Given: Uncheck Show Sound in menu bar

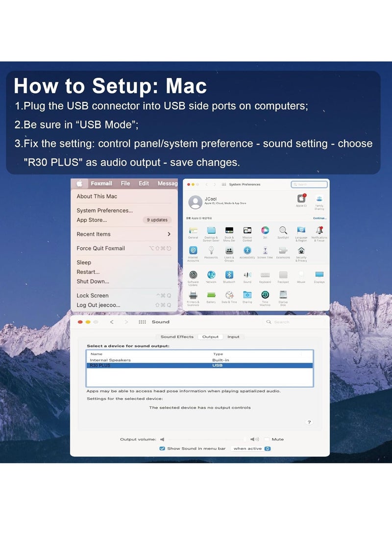Looking at the screenshot, I should pyautogui.click(x=162, y=449).
